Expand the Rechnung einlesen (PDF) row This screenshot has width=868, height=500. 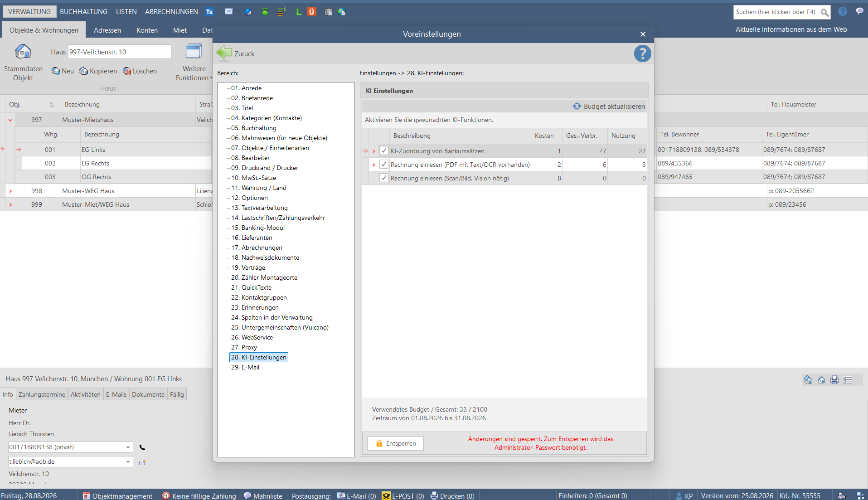click(374, 165)
